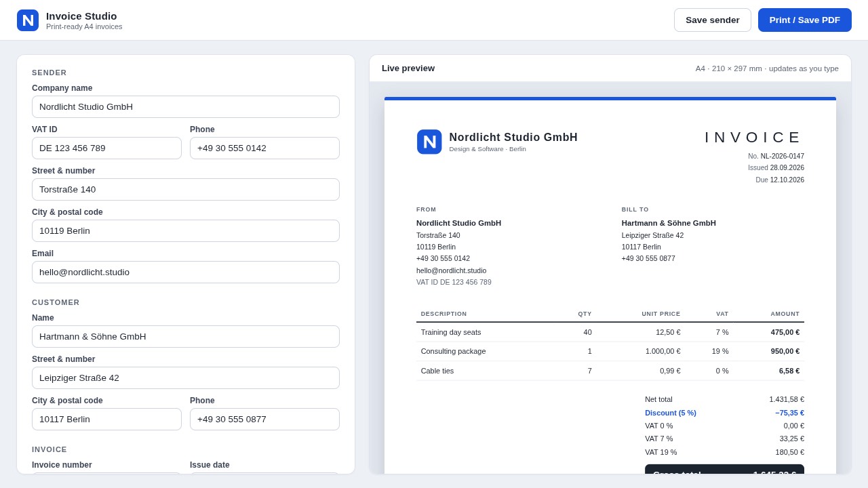Click issued date 28.09.2026
This screenshot has width=868, height=488.
787,167
